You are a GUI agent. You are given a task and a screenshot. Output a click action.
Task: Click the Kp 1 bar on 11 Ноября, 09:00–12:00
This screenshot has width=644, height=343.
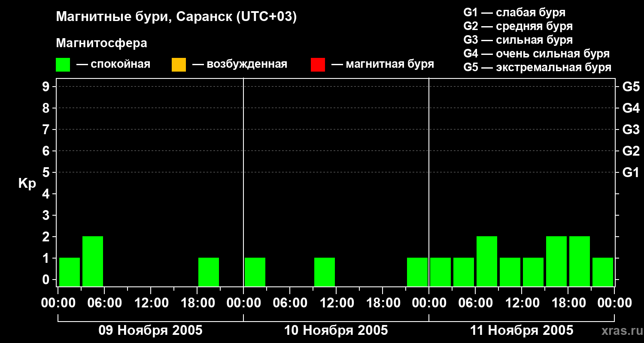point(510,272)
